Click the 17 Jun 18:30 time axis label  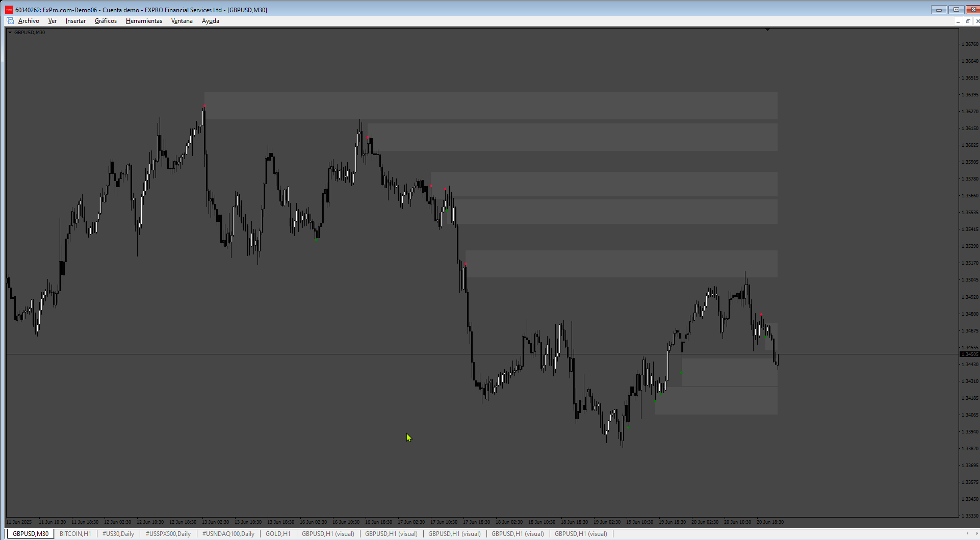(476, 522)
